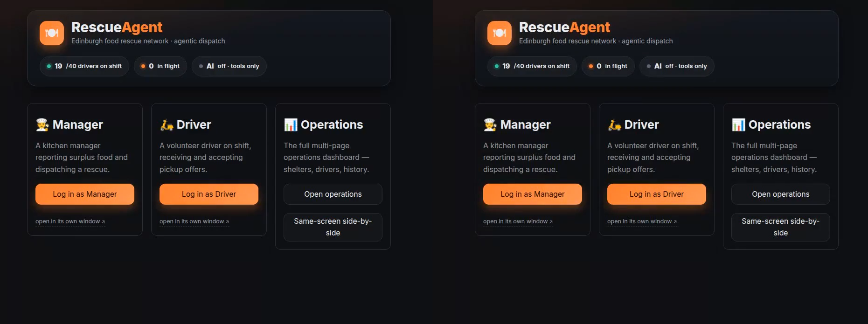
Task: Choose Same-screen side-by-side in right pane
Action: click(781, 227)
